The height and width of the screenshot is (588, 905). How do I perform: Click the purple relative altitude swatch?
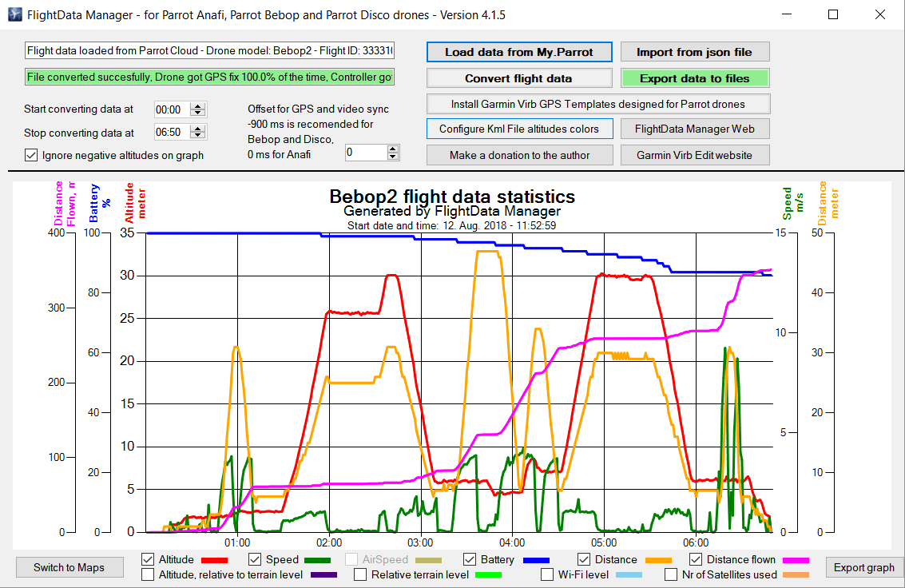click(x=323, y=574)
